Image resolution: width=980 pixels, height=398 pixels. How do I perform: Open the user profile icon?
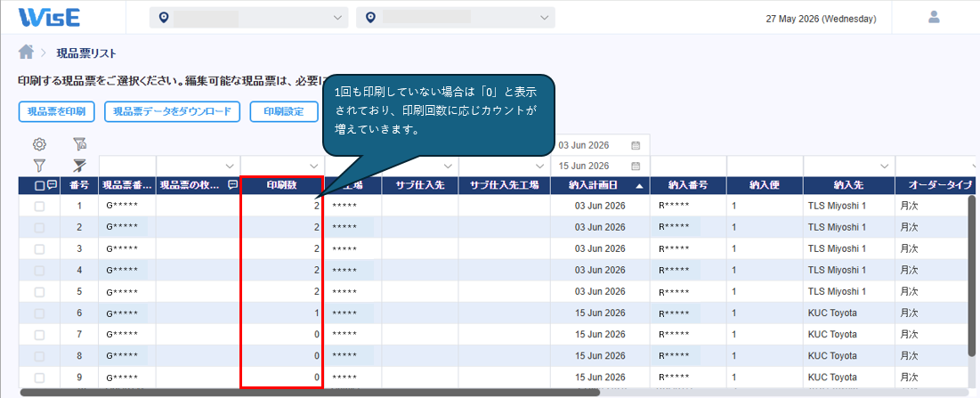pos(934,17)
